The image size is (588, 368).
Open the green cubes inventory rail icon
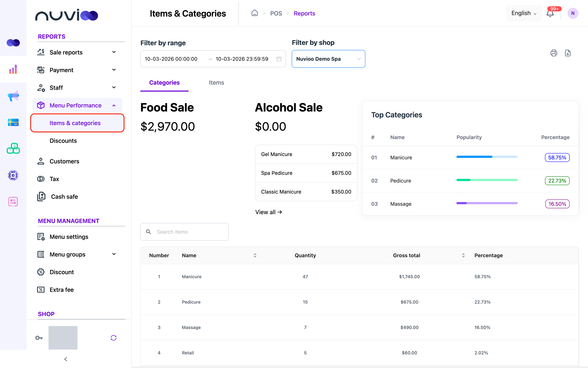coord(13,148)
